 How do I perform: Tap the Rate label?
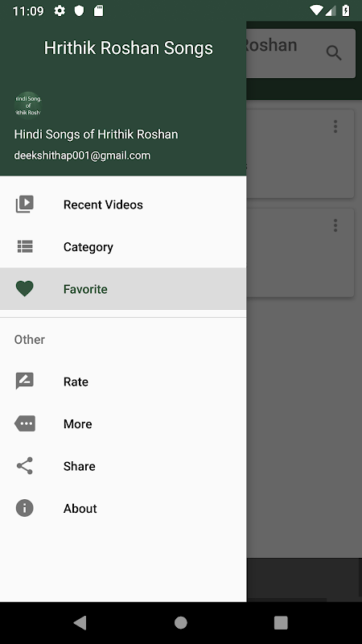pos(76,382)
